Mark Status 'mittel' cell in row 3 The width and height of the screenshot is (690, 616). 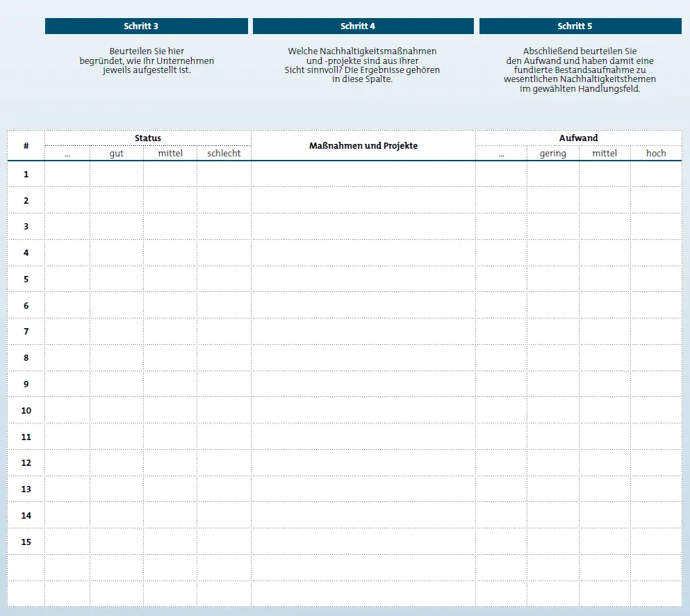170,227
